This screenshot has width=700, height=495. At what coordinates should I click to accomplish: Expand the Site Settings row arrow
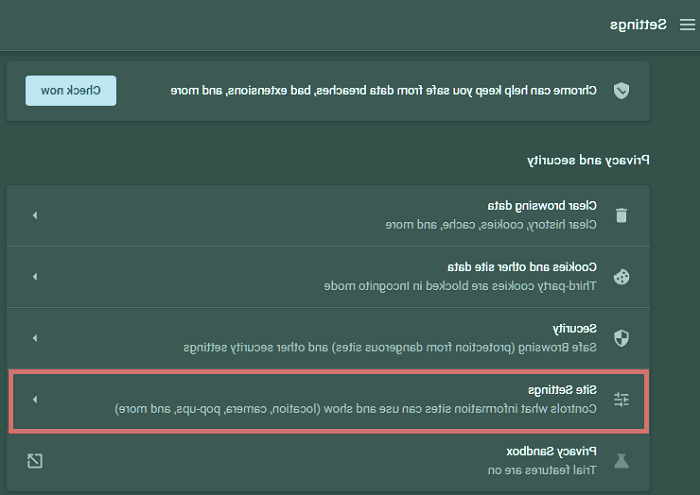tap(35, 399)
